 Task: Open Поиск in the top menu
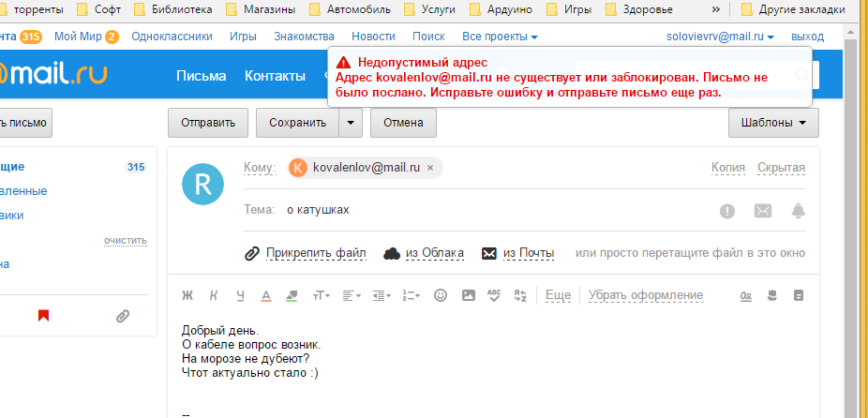pyautogui.click(x=428, y=37)
